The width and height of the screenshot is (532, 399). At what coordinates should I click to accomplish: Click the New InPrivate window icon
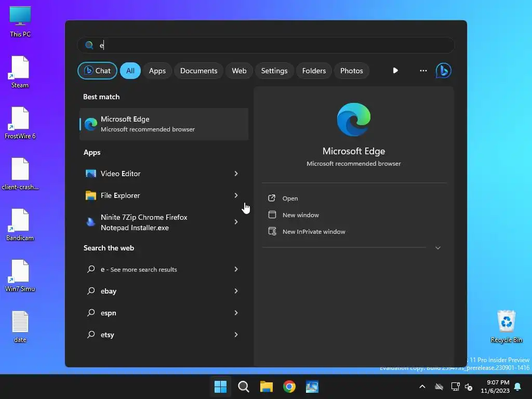(x=272, y=231)
